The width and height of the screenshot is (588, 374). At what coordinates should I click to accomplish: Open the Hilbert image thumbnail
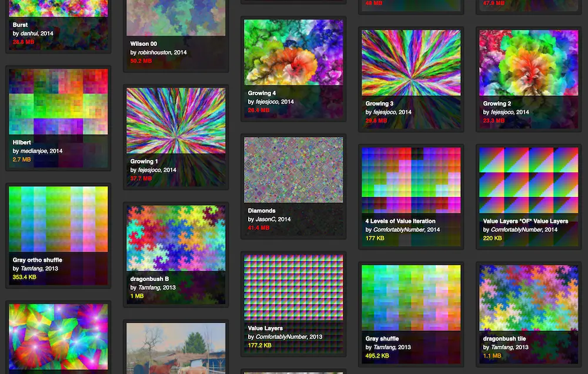click(x=58, y=102)
